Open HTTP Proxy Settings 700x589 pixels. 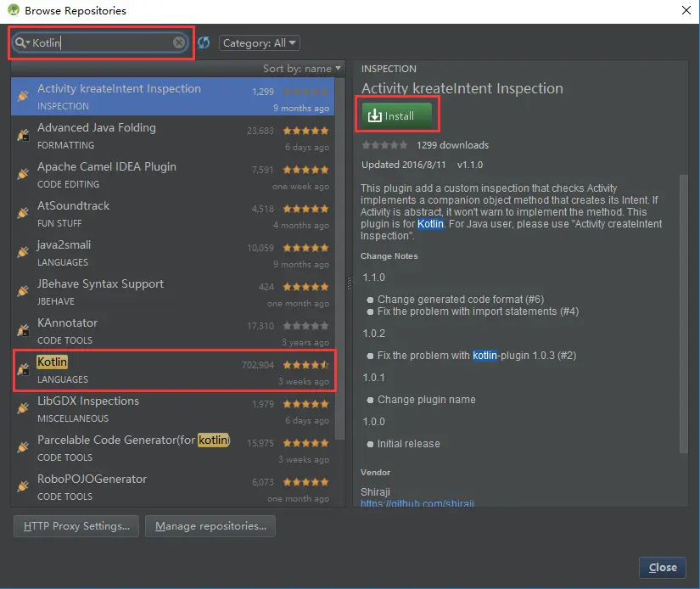76,526
